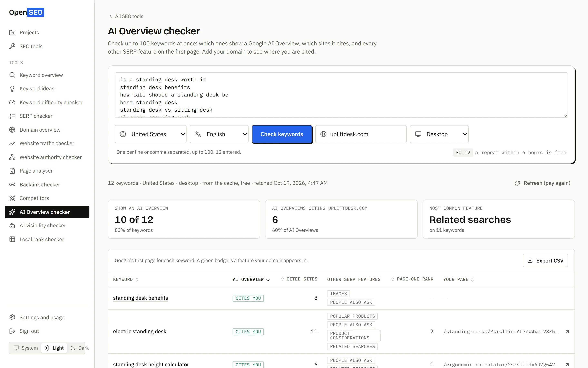This screenshot has width=588, height=368.
Task: Switch theme to System
Action: click(26, 348)
